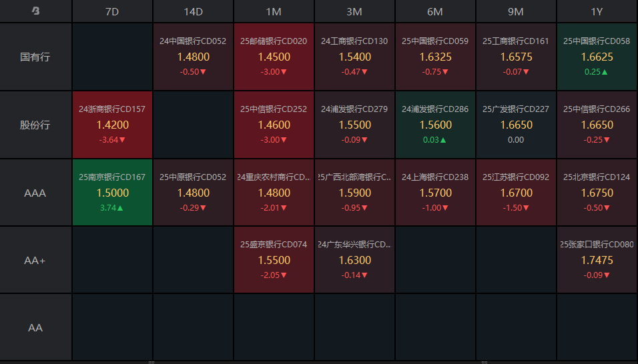
Task: Open the 25广发银行CD227 cell
Action: [516, 124]
